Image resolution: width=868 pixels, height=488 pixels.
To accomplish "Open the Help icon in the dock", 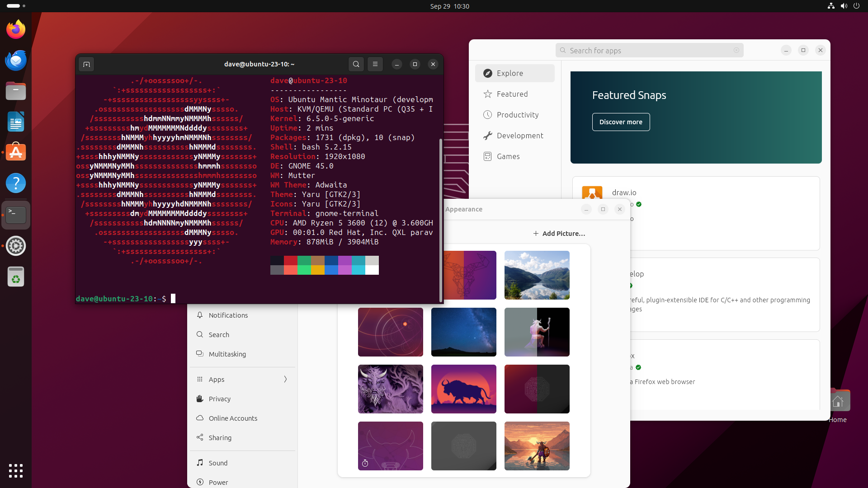I will pos(16,183).
